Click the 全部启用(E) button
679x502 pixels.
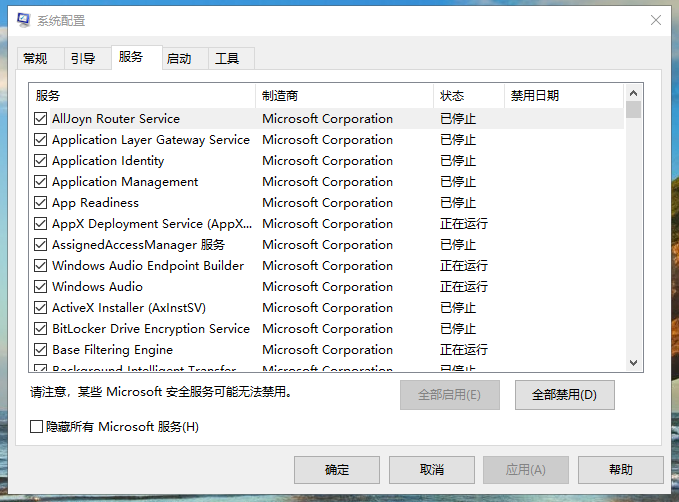[449, 395]
